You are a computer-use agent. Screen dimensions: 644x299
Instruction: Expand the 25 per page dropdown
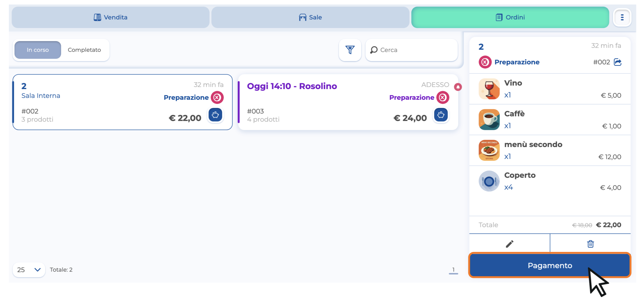(29, 270)
